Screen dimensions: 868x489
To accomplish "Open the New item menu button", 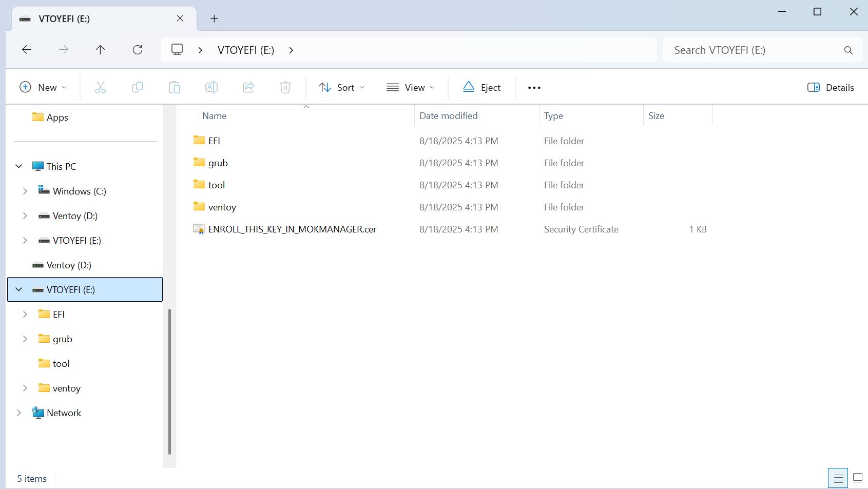I will pos(43,88).
